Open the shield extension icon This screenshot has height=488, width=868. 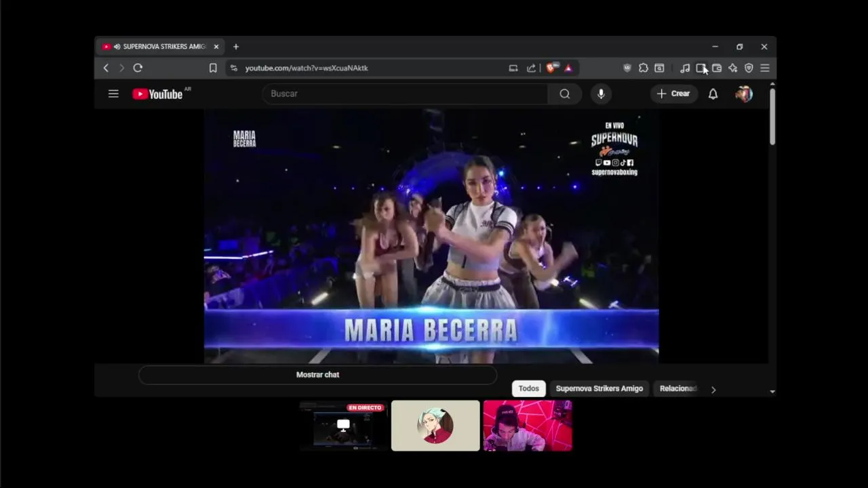pos(627,68)
